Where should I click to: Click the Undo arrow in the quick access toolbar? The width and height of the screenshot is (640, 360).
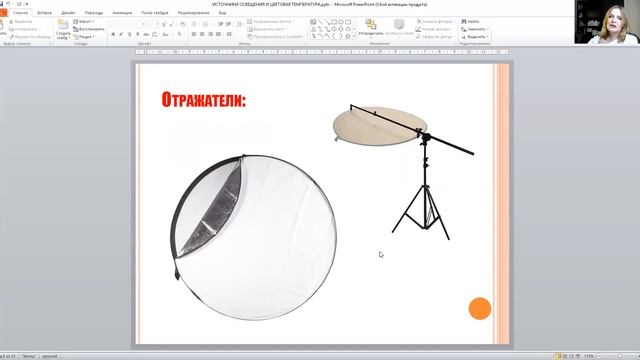[8, 4]
